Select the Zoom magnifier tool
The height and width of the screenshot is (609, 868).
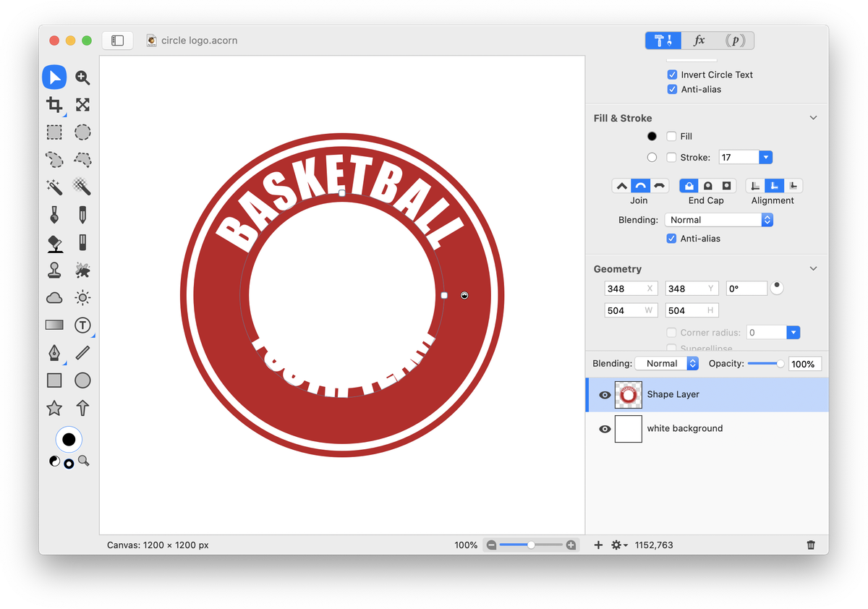pyautogui.click(x=83, y=77)
